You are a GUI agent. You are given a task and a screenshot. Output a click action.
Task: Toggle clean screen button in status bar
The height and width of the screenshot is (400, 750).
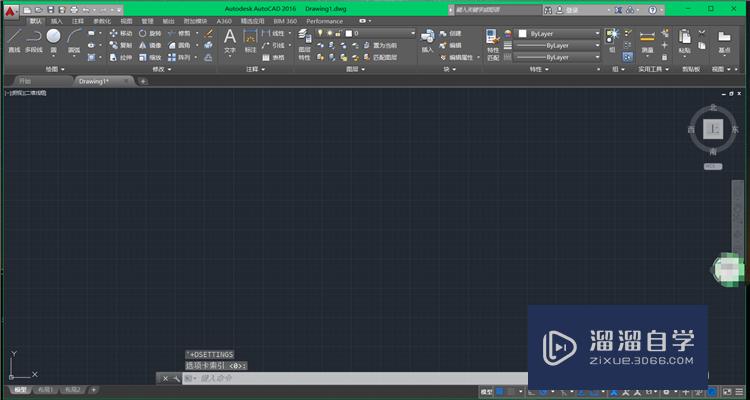726,392
